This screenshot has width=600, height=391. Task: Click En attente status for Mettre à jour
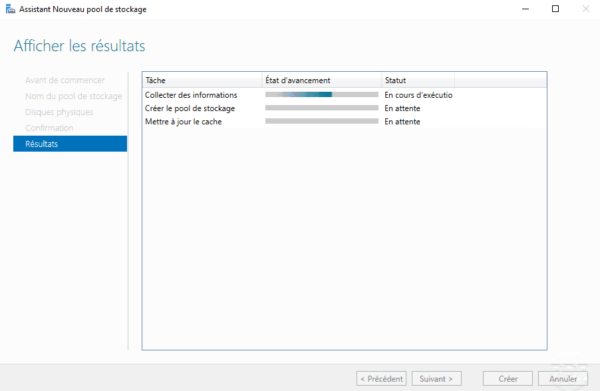(402, 122)
